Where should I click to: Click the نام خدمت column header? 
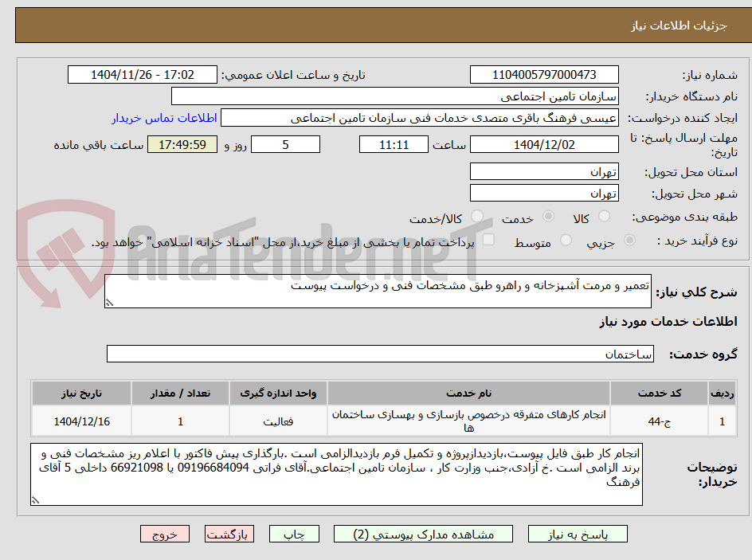(x=468, y=394)
